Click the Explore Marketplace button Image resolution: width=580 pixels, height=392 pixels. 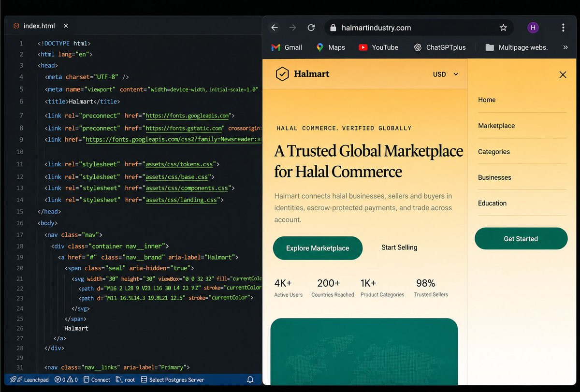click(x=318, y=248)
